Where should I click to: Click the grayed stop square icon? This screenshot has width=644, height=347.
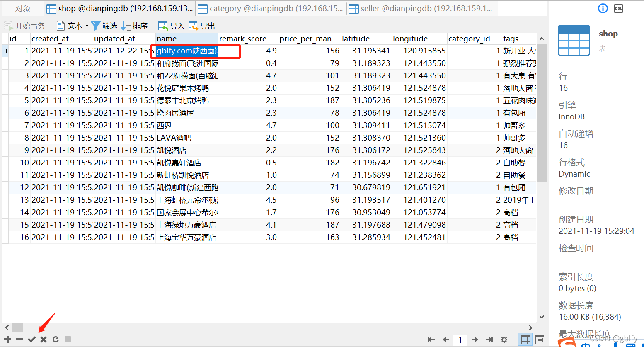click(68, 339)
